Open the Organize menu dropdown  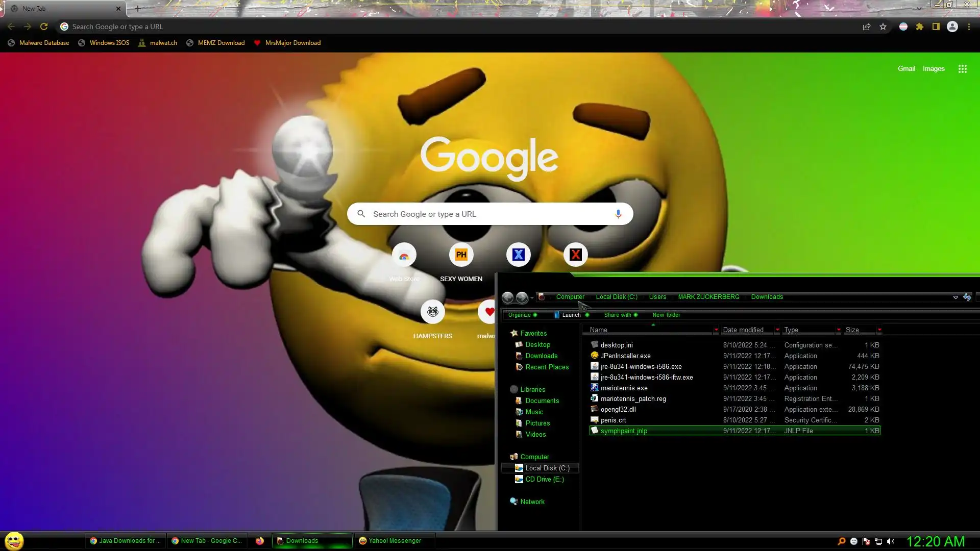coord(522,315)
